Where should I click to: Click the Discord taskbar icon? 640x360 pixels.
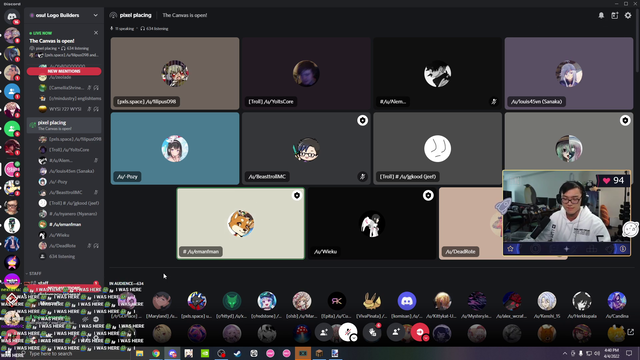[172, 353]
